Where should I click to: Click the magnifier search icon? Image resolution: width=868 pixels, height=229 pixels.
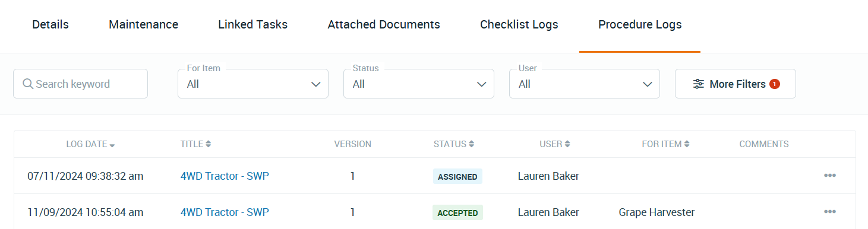click(x=27, y=84)
